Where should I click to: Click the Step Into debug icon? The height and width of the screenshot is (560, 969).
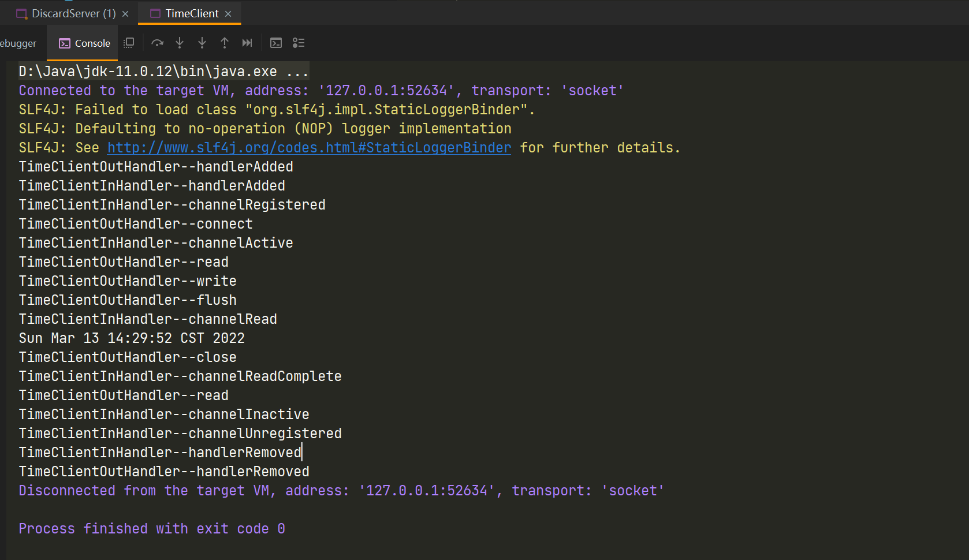[x=180, y=43]
